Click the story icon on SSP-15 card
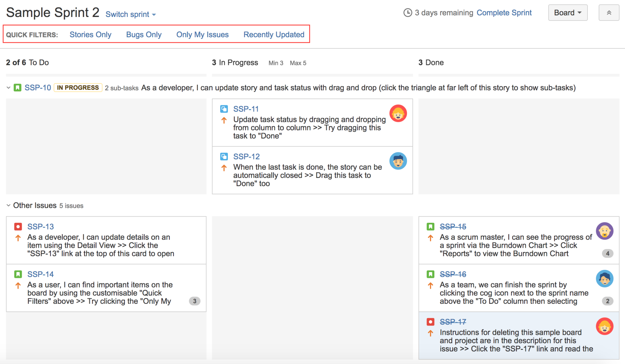Viewport: 625px width, 364px height. tap(430, 227)
